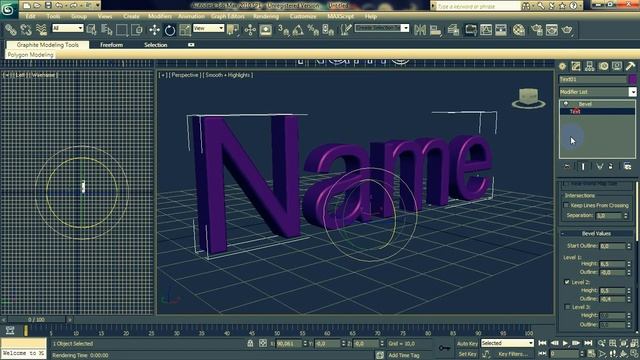The width and height of the screenshot is (640, 360).
Task: Toggle the Key Mode icon beside frame field
Action: (542, 353)
